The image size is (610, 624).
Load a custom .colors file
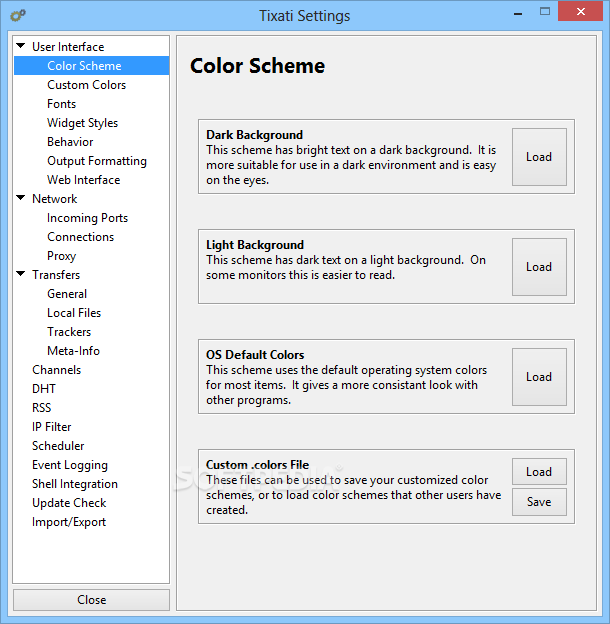[x=539, y=472]
